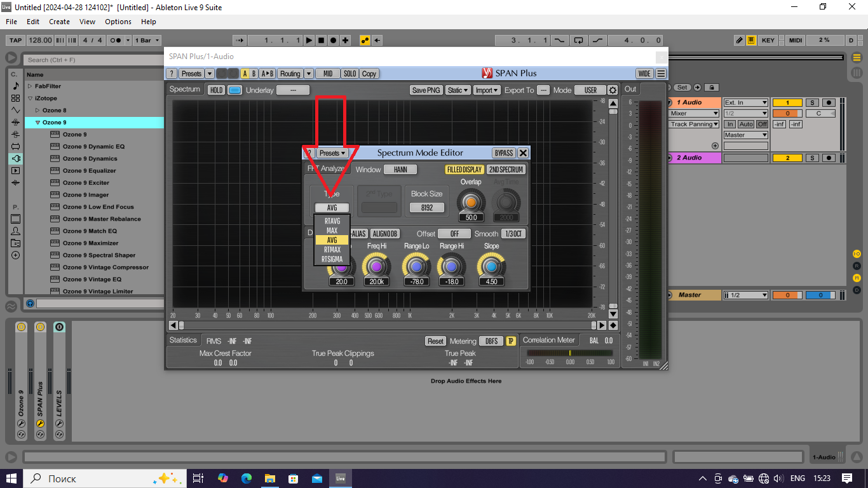Open the Mode USER selector
The image size is (868, 488).
coord(590,90)
